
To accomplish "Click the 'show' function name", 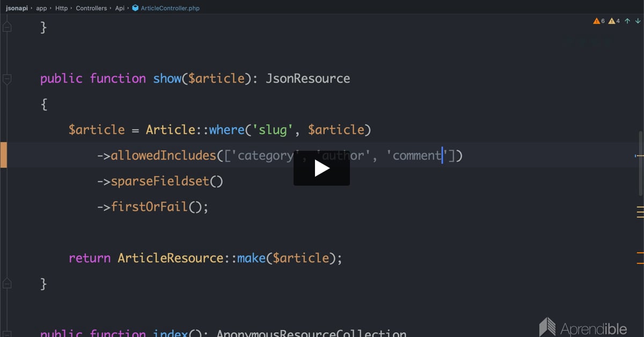I will pyautogui.click(x=167, y=78).
